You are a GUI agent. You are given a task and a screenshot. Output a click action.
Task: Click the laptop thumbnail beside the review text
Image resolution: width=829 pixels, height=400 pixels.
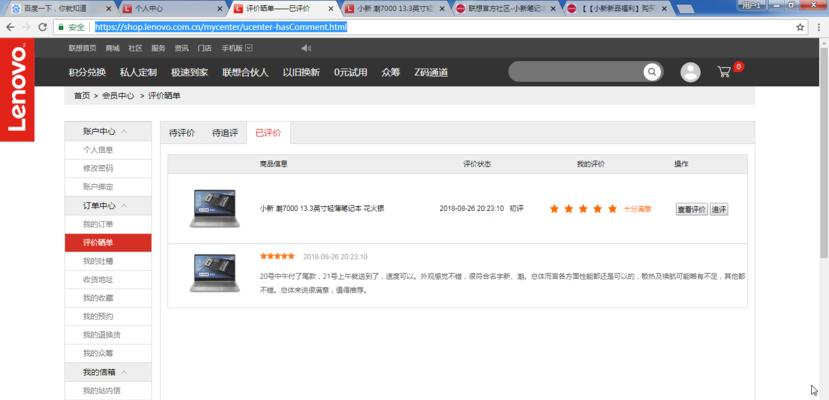coord(215,273)
